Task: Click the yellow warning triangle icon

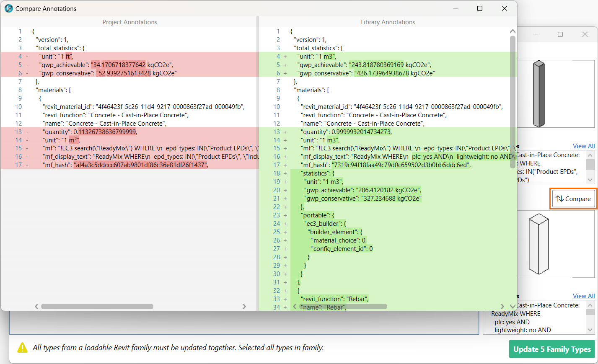Action: pos(22,348)
